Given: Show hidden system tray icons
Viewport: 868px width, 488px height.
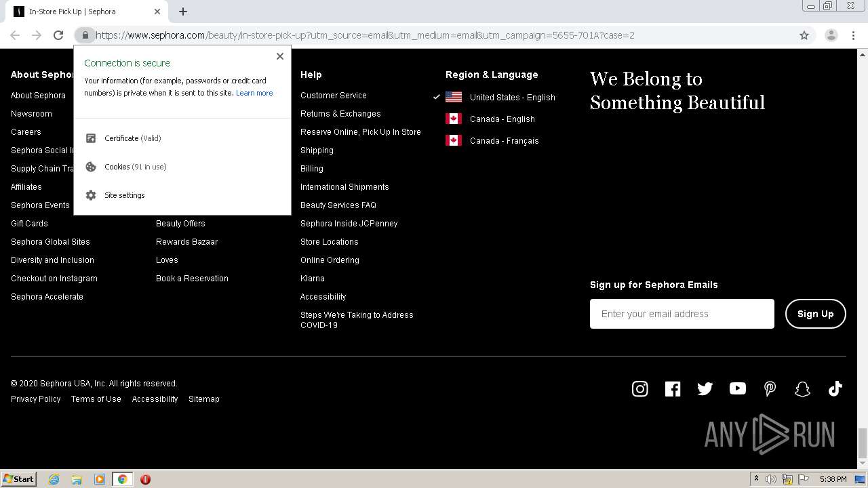Looking at the screenshot, I should 756,479.
